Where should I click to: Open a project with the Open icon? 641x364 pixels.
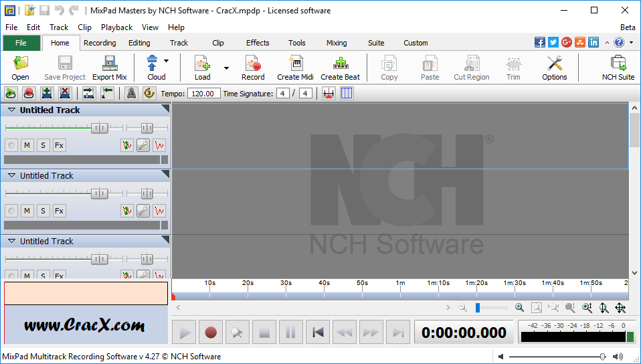[20, 68]
